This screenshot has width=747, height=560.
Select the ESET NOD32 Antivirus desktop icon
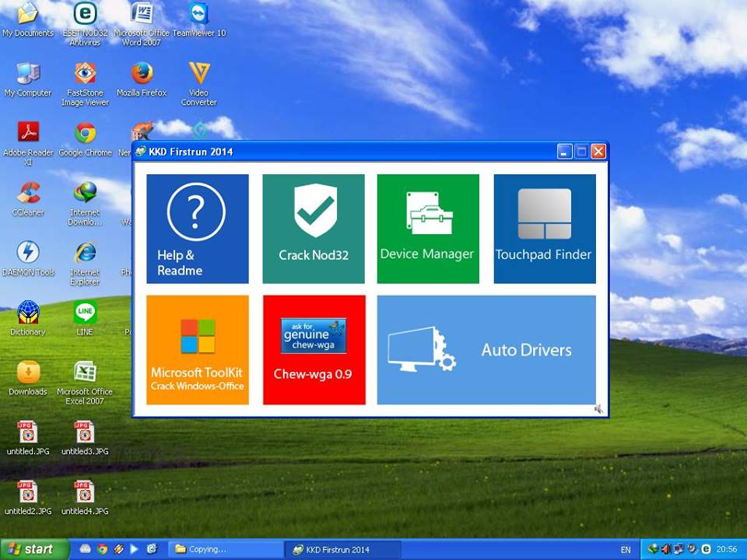pyautogui.click(x=85, y=23)
